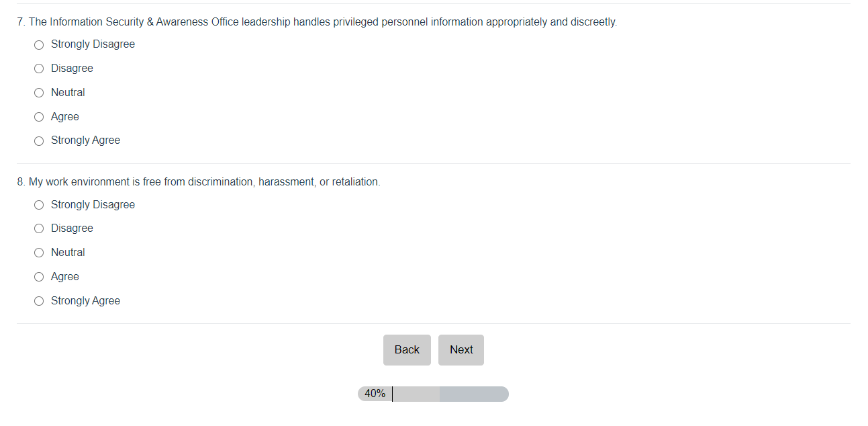Click the Neutral label under question 8
The width and height of the screenshot is (868, 426).
coord(68,253)
